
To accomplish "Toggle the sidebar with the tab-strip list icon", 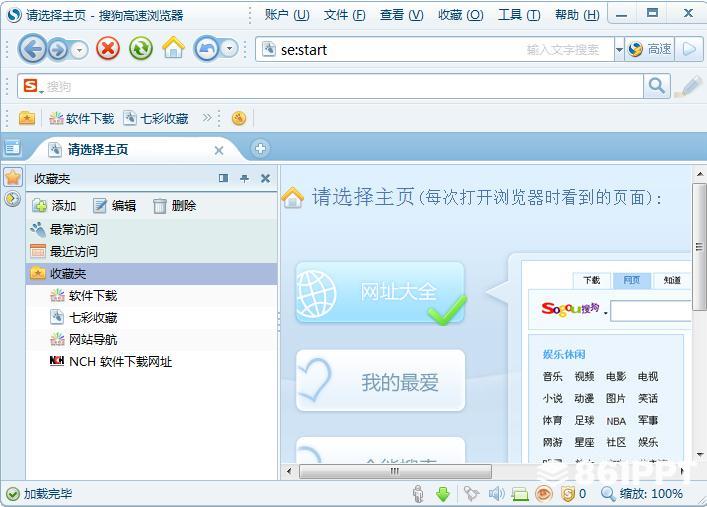I will click(12, 147).
